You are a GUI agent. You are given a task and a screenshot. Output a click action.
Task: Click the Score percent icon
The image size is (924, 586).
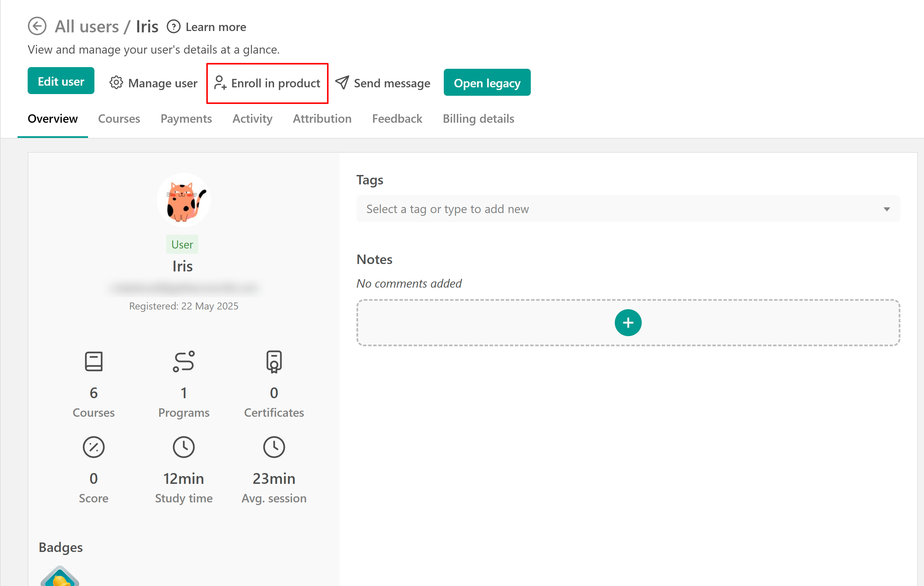(94, 447)
